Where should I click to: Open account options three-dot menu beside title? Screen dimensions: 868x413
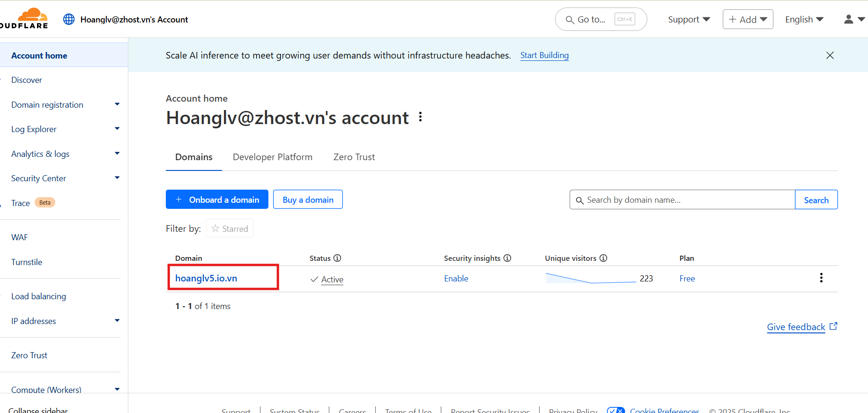pos(420,117)
